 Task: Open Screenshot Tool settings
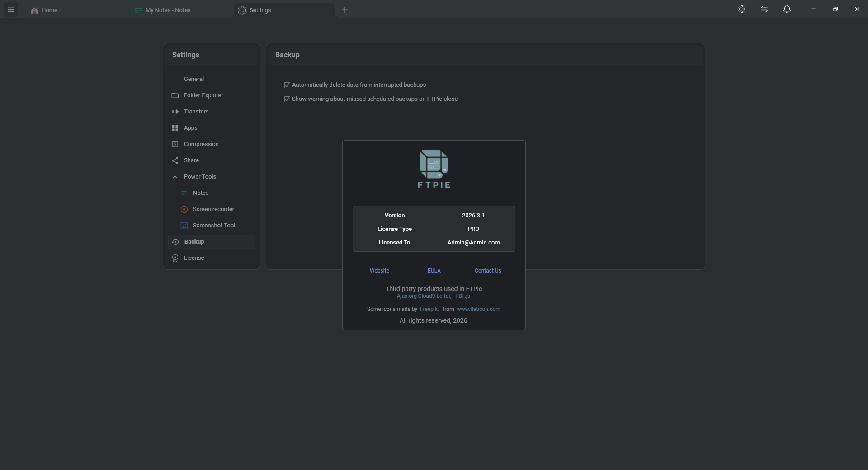point(212,226)
